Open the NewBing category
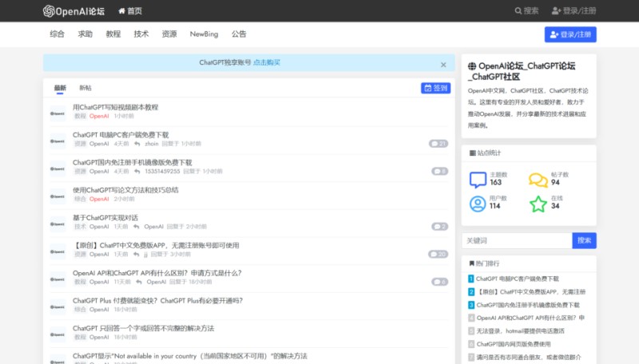 pos(204,34)
